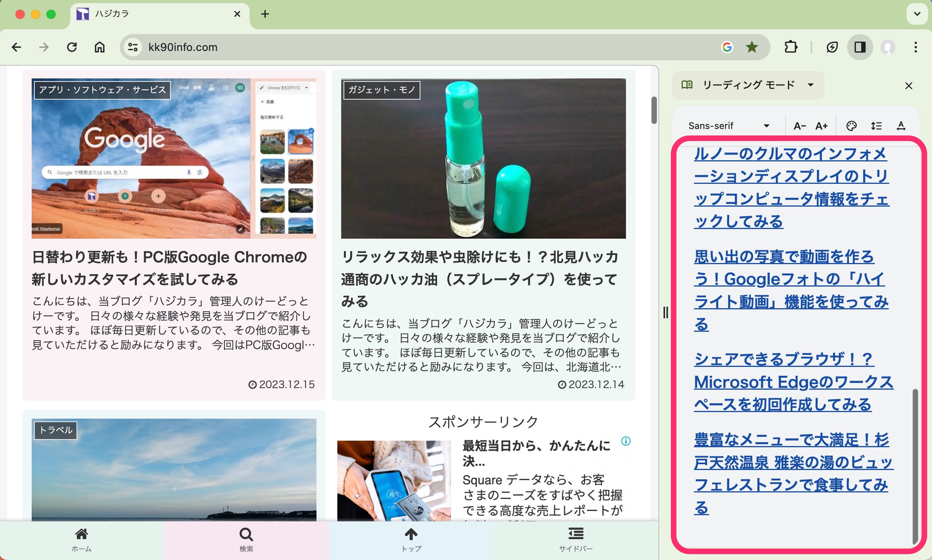This screenshot has height=560, width=932.
Task: Click the Google icon in address bar
Action: (x=727, y=47)
